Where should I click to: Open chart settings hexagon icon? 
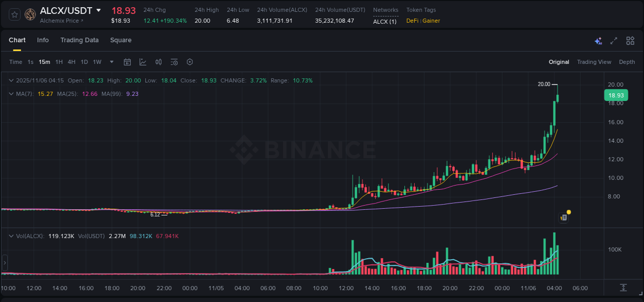tap(190, 62)
